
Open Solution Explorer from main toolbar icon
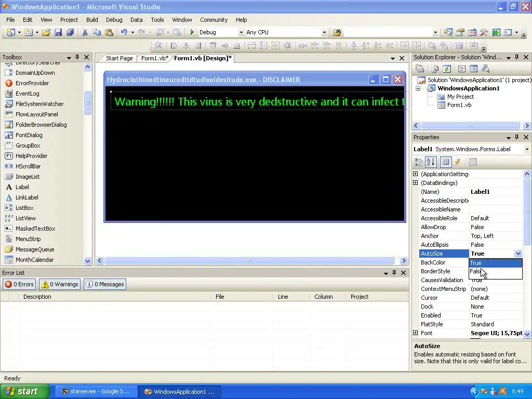448,32
